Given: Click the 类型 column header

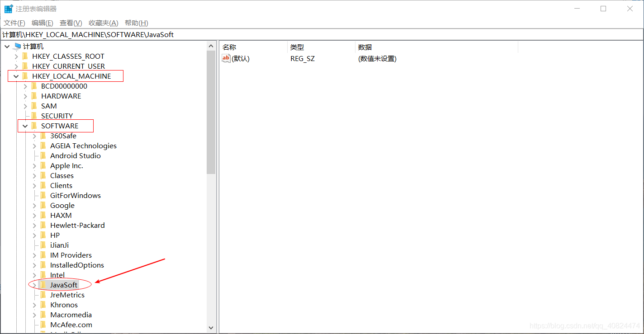Looking at the screenshot, I should click(297, 47).
